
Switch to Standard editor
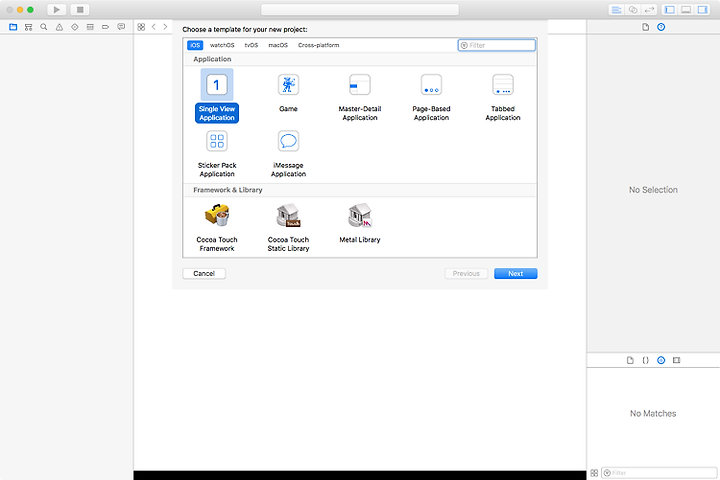pyautogui.click(x=616, y=10)
